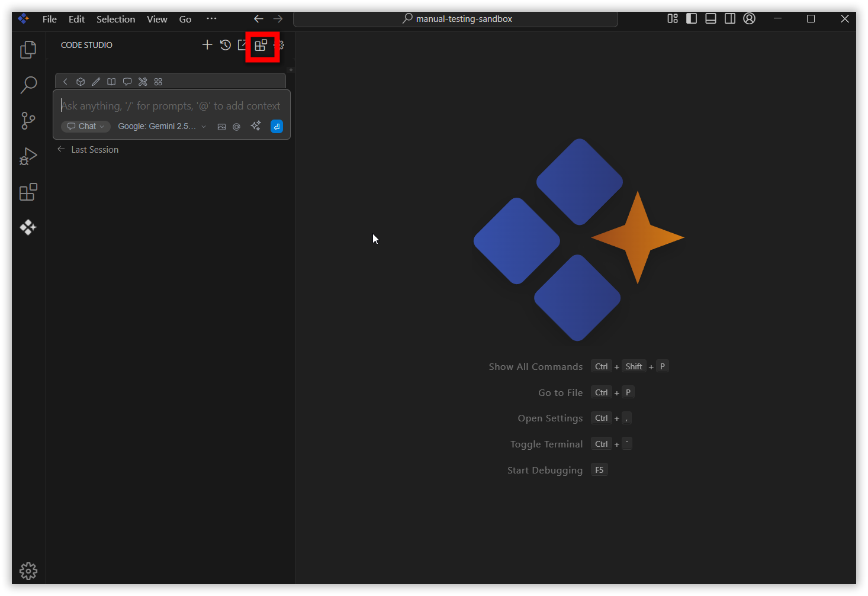The image size is (868, 596).
Task: Open the Accounts profile icon
Action: (749, 19)
